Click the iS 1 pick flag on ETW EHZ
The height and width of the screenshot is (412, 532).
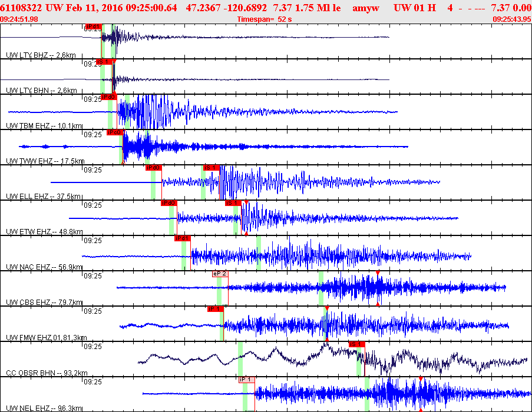pyautogui.click(x=233, y=202)
